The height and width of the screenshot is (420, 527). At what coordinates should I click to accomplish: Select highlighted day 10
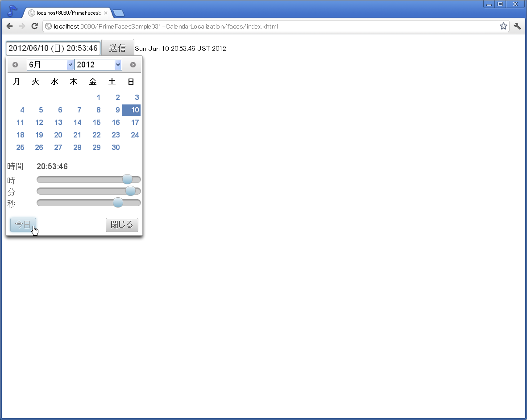pos(131,110)
